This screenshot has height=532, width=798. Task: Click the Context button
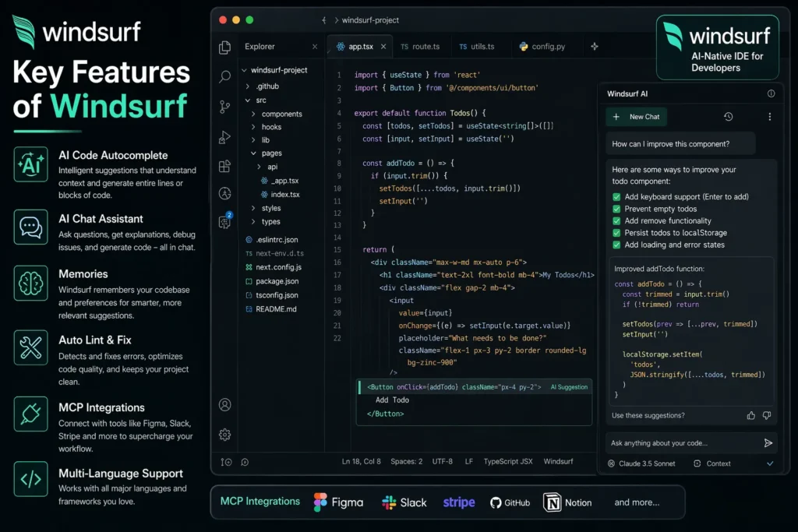pos(712,464)
